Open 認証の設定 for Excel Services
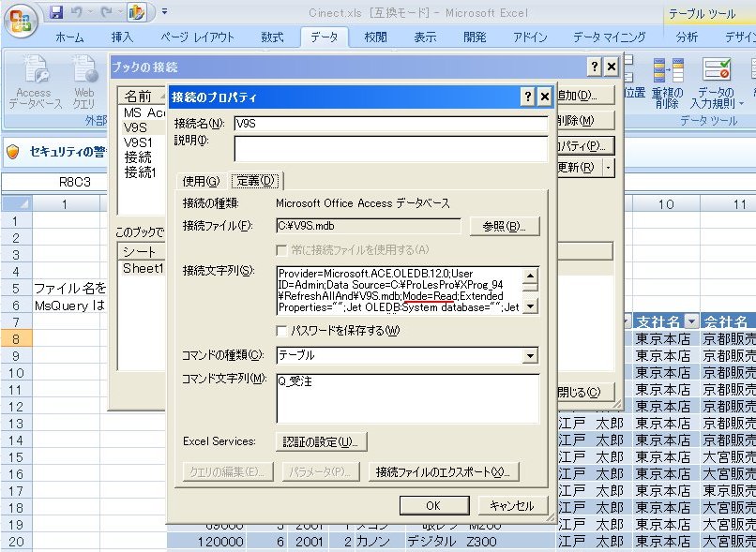Screen dimensions: 756x552 321,441
